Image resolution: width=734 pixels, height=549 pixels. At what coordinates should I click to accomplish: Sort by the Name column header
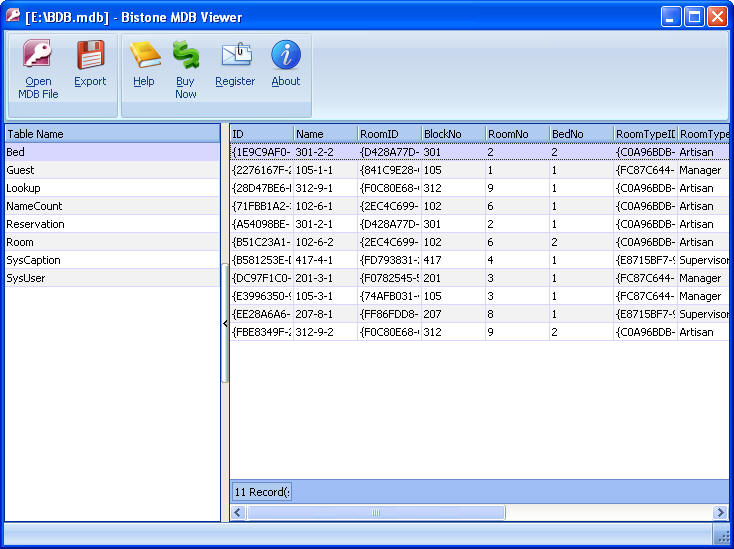click(x=326, y=134)
